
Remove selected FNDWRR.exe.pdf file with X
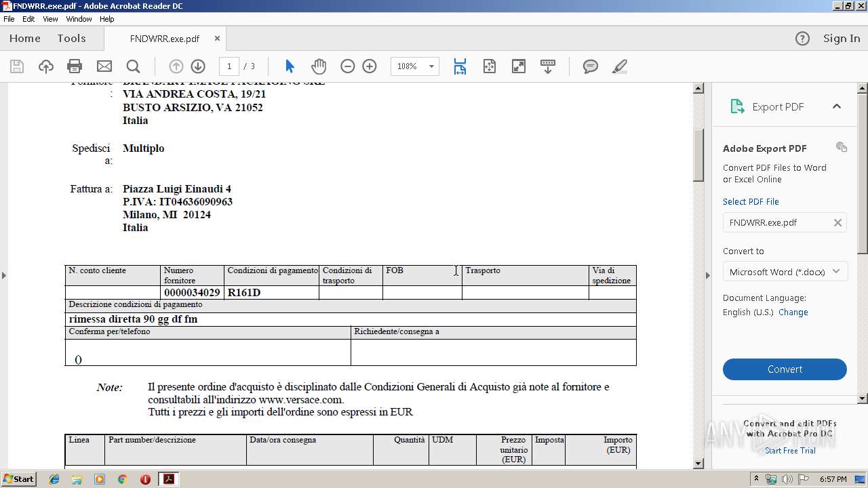click(837, 222)
